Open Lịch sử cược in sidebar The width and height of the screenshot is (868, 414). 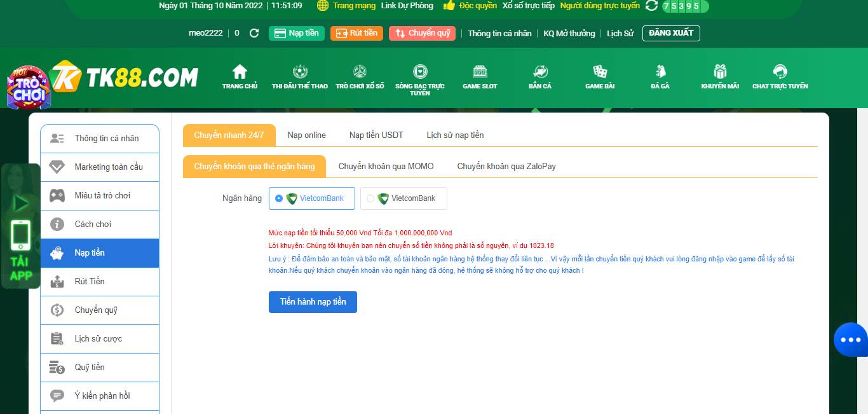point(100,338)
